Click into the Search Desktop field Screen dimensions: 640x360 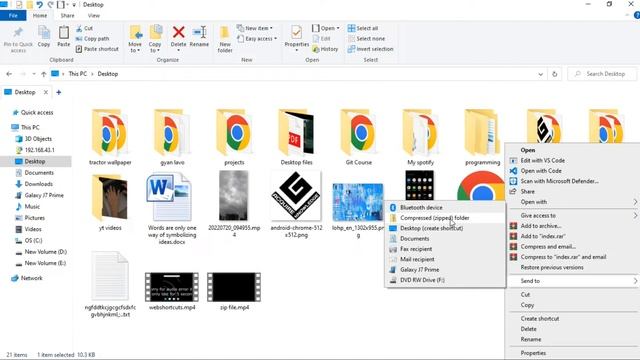[602, 74]
